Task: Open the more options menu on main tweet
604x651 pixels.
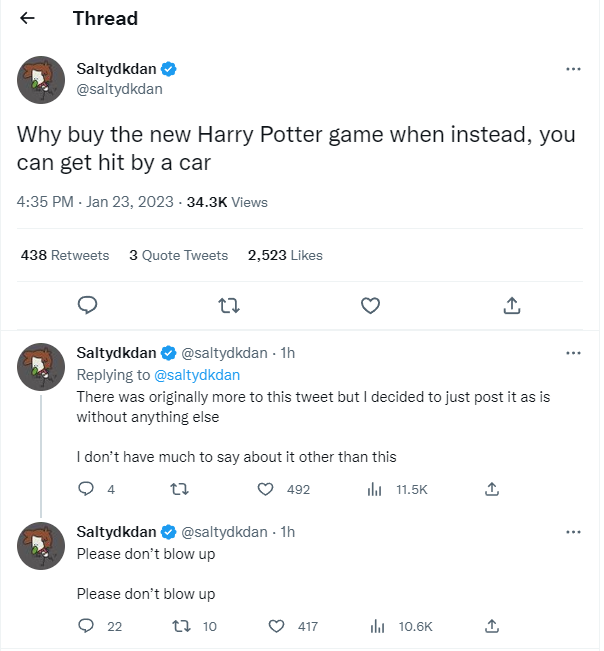Action: tap(573, 69)
